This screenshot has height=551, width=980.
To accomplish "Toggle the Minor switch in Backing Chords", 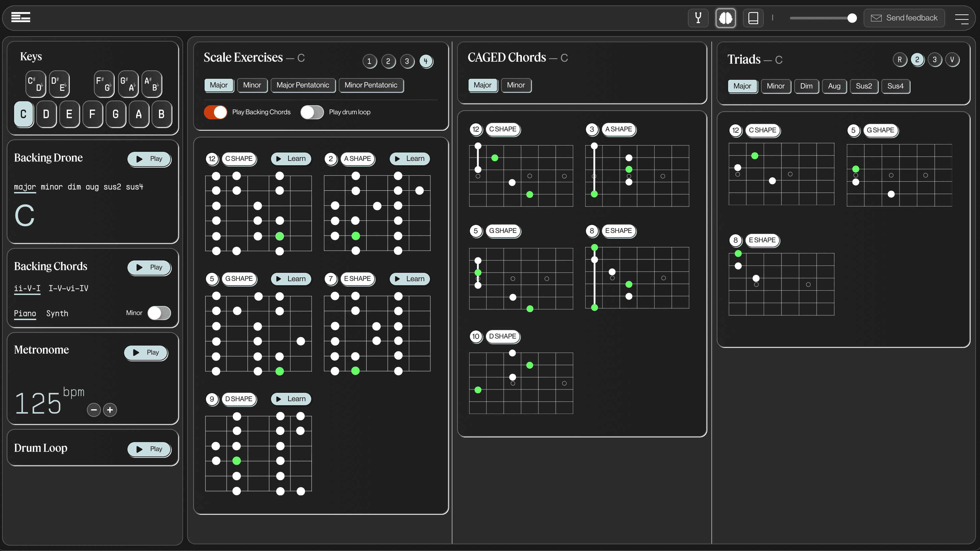I will 159,313.
